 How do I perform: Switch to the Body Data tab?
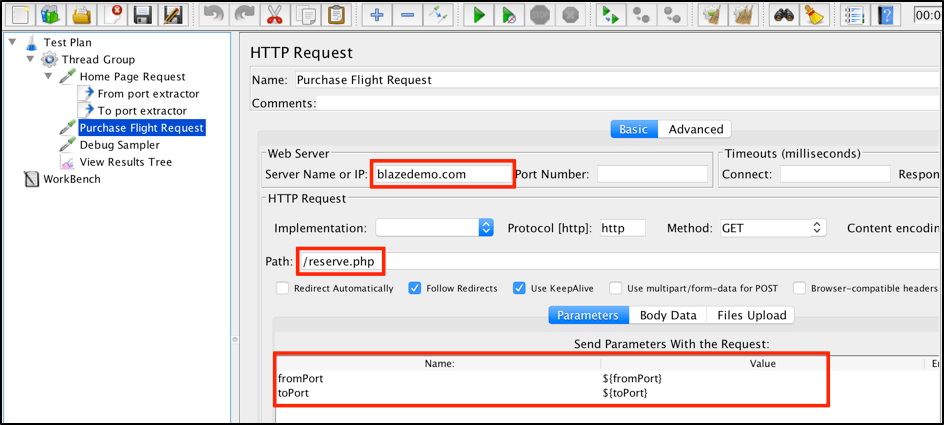tap(668, 315)
